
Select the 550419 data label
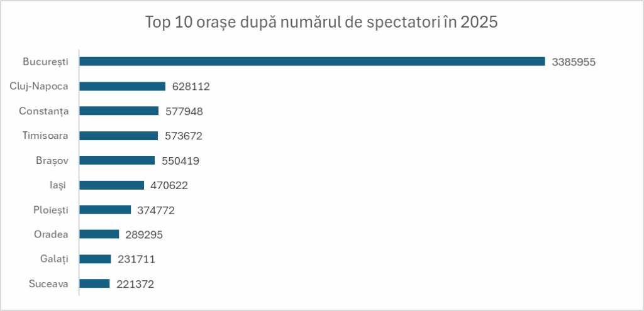pyautogui.click(x=180, y=161)
